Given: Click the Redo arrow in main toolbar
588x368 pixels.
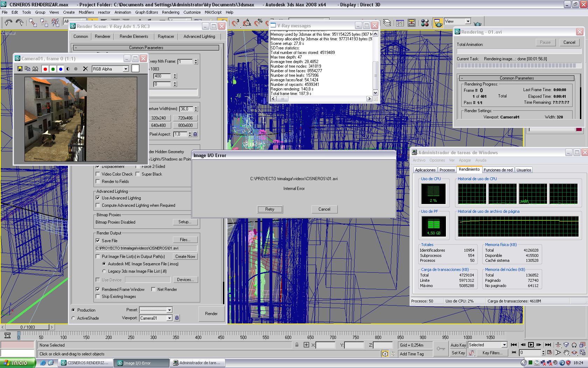Looking at the screenshot, I should (x=20, y=23).
